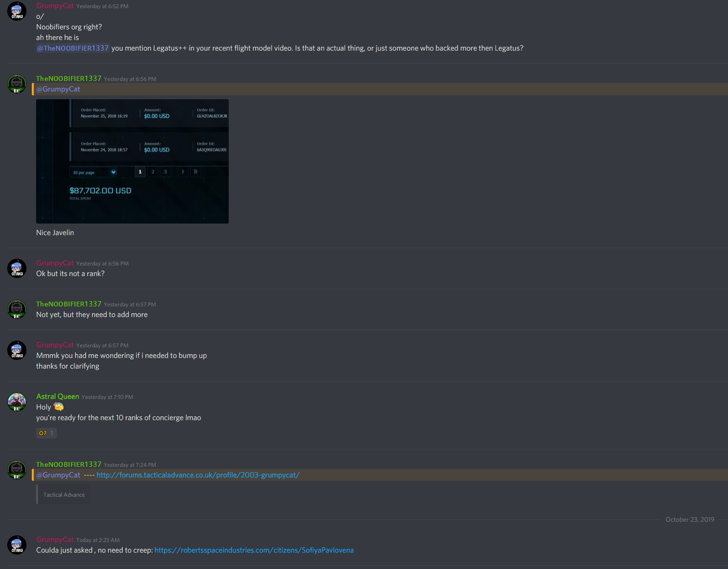Click Astral Queen's profile avatar
The image size is (728, 569).
[17, 402]
